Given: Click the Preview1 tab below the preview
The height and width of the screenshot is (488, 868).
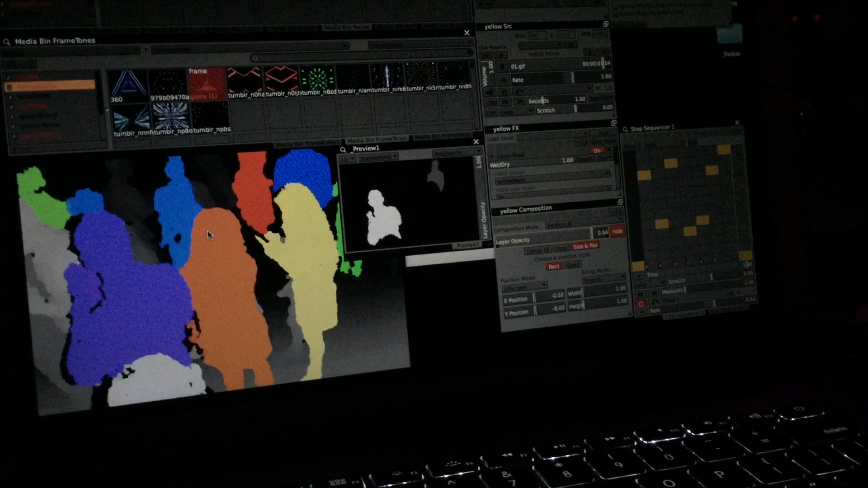Looking at the screenshot, I should click(467, 245).
